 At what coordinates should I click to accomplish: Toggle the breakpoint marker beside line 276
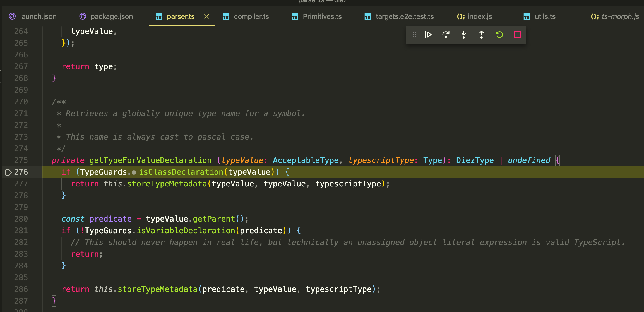coord(8,172)
